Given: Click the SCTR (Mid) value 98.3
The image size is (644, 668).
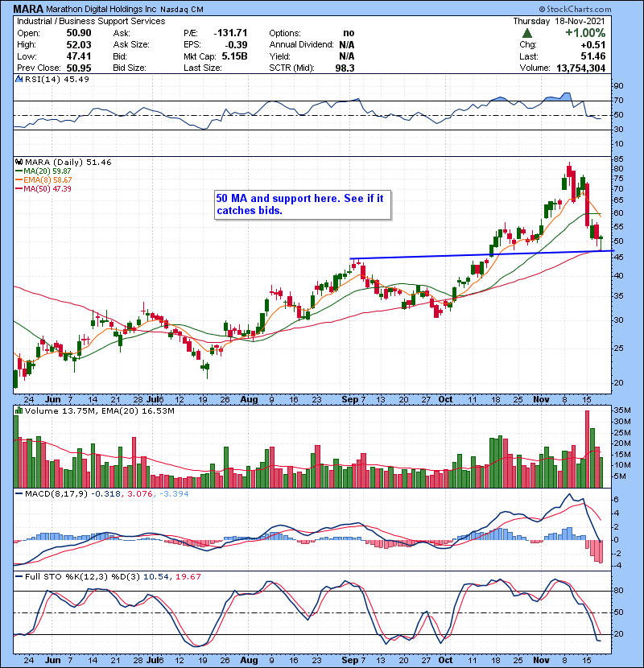Looking at the screenshot, I should coord(345,68).
